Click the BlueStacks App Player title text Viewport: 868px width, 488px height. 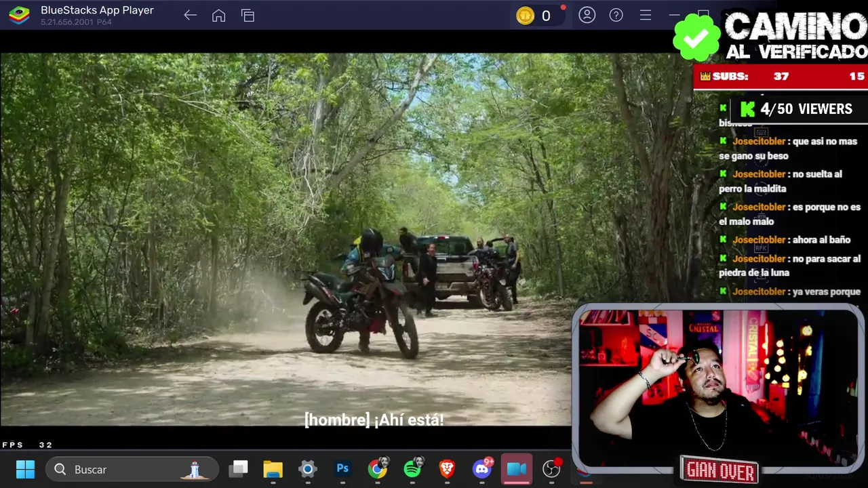(x=97, y=10)
